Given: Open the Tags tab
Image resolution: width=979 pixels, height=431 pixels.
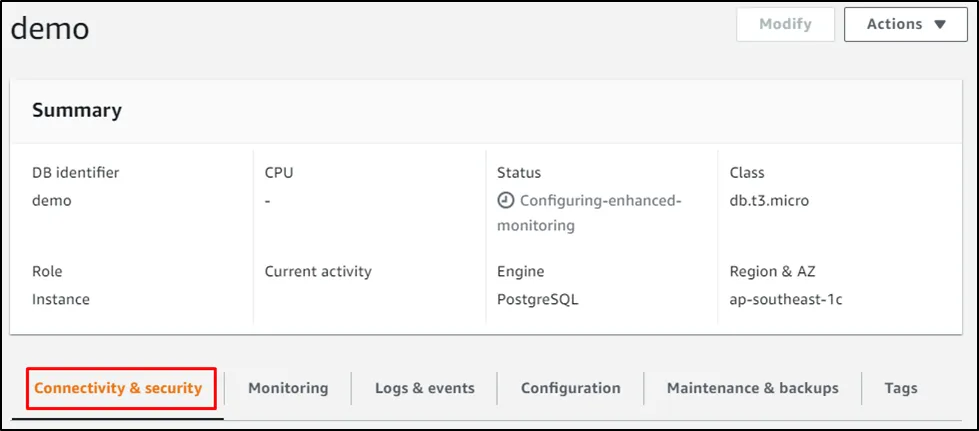Looking at the screenshot, I should [900, 388].
